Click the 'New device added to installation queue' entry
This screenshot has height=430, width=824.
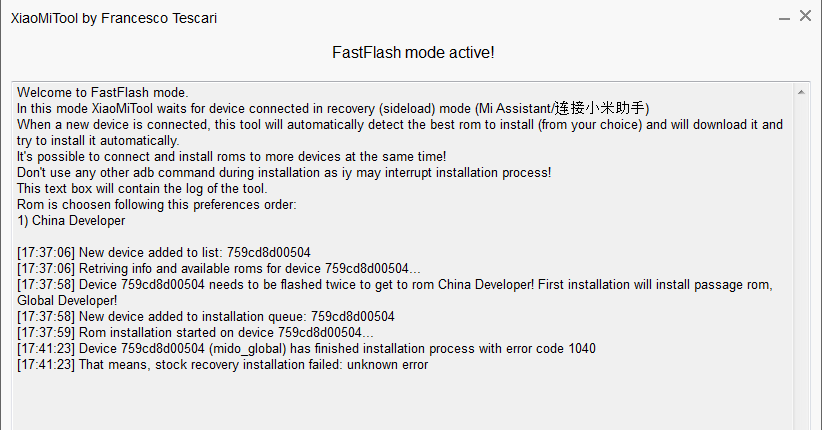(205, 316)
